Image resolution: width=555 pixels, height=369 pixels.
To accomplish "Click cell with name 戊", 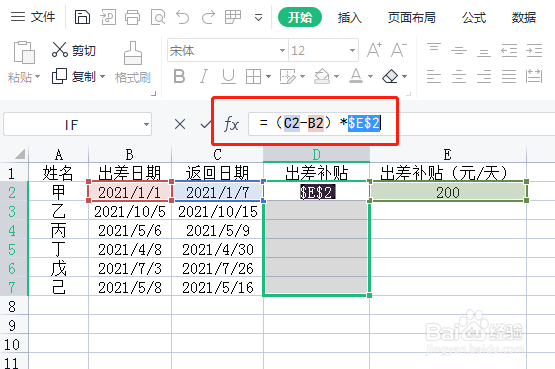I will 58,269.
